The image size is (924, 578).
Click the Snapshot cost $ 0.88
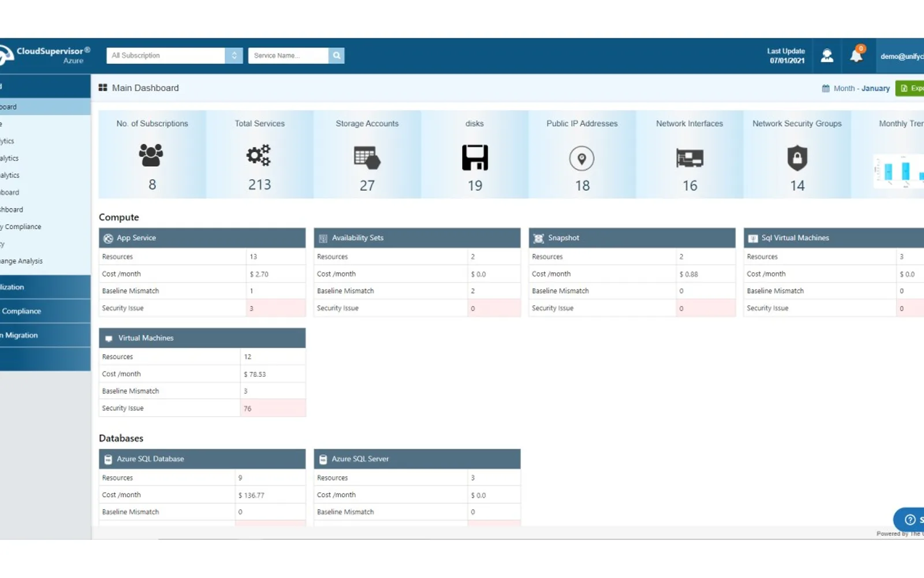click(688, 275)
